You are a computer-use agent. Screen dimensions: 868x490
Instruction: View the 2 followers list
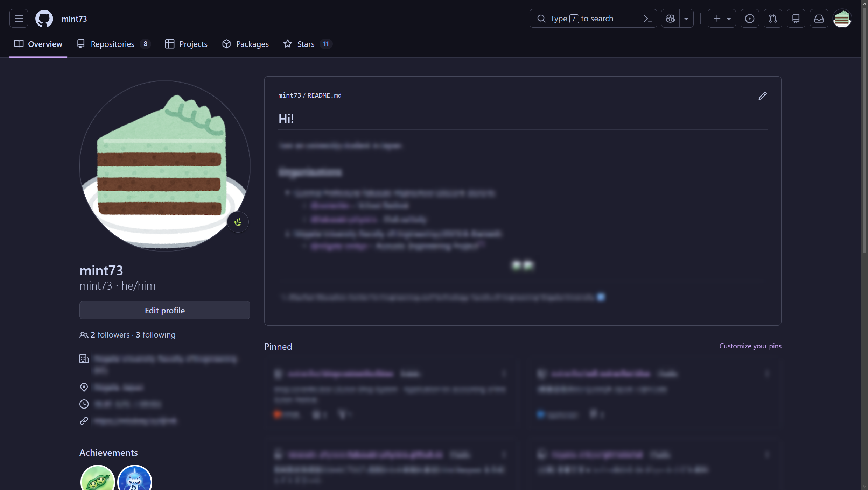(x=110, y=335)
